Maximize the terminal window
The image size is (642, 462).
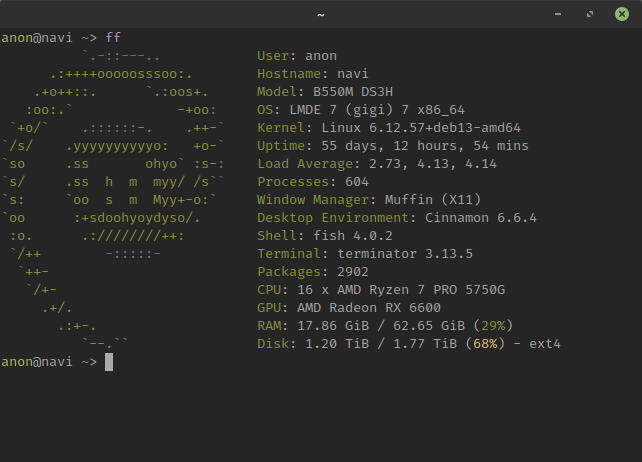coord(590,14)
